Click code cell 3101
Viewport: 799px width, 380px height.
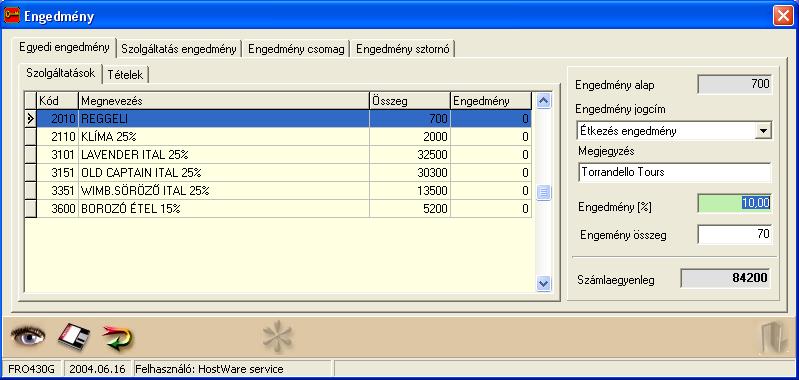[57, 155]
